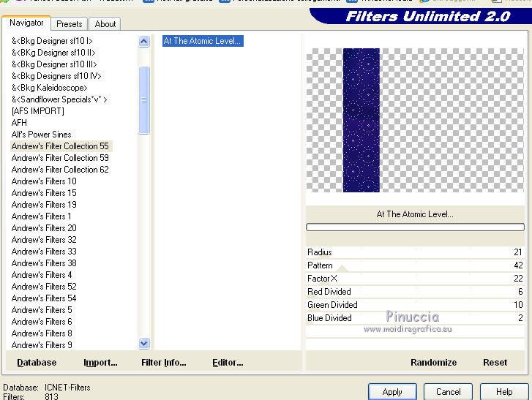This screenshot has height=400, width=532.
Task: Open the Presets tab
Action: pyautogui.click(x=70, y=24)
